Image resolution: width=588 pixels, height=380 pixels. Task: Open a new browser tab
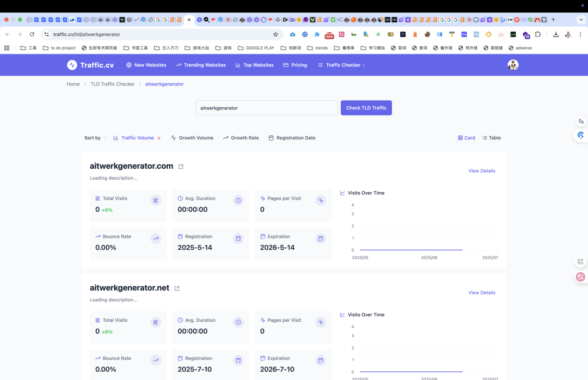[x=553, y=20]
